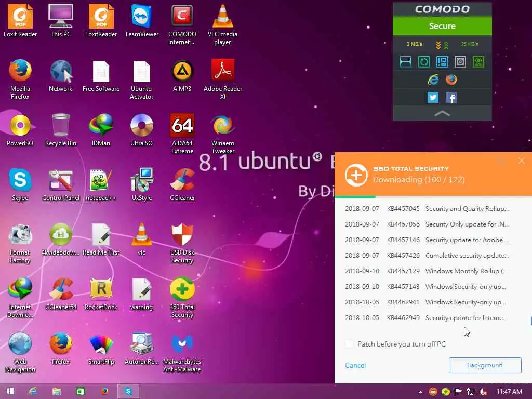This screenshot has height=399, width=532.
Task: Select the Skype desktop icon
Action: click(x=20, y=184)
